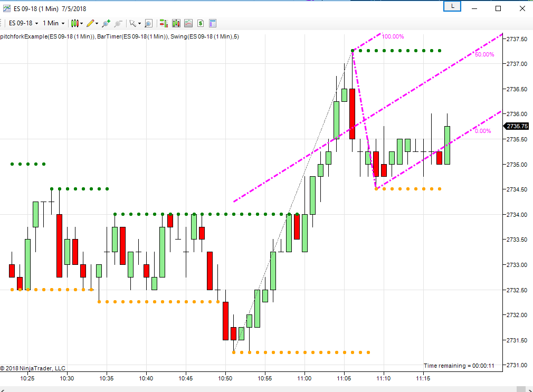Open the chart style candlestick icon
The height and width of the screenshot is (392, 533).
tap(75, 23)
